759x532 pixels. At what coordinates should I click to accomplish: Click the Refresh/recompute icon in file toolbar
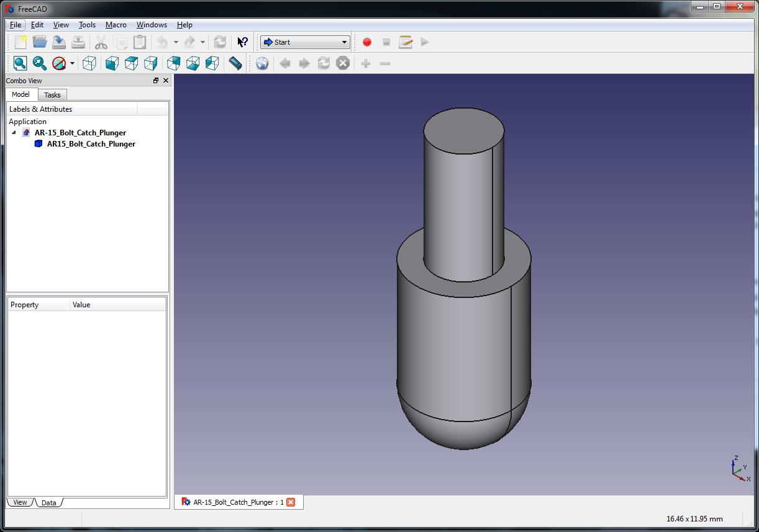click(220, 42)
